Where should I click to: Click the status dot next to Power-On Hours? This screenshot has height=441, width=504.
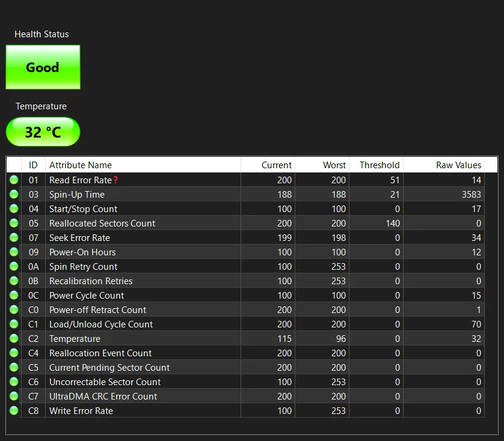click(14, 252)
